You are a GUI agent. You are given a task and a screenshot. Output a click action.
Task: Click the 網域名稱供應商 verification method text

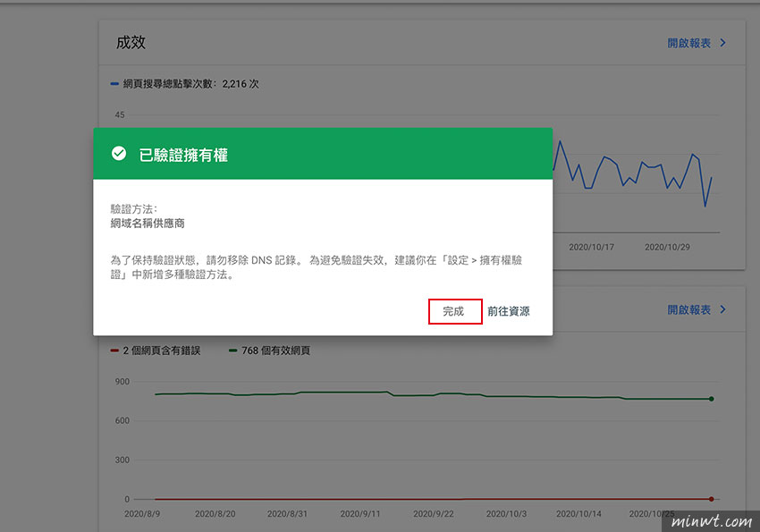(x=148, y=224)
